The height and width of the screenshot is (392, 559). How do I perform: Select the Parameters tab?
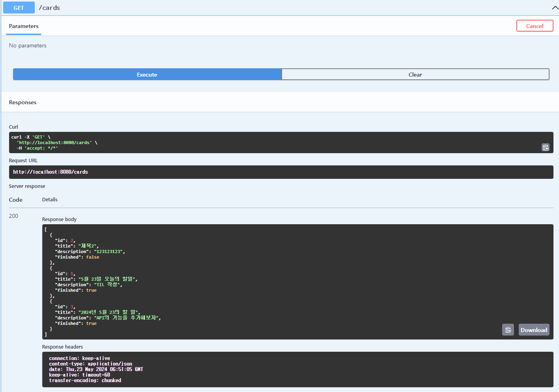click(24, 26)
